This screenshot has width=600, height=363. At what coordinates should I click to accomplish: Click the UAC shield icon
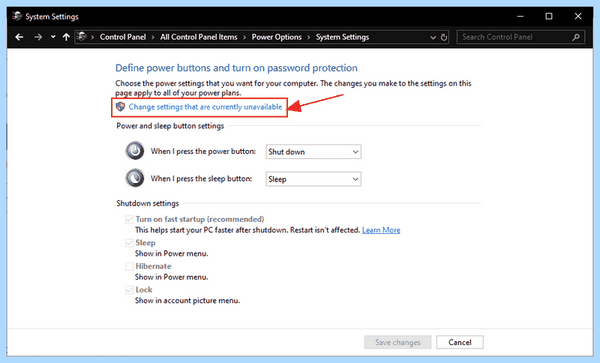click(x=121, y=107)
